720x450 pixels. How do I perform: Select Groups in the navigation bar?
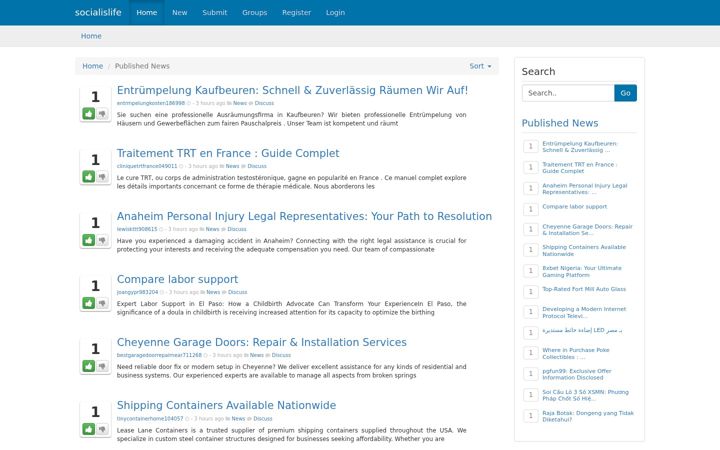tap(254, 12)
